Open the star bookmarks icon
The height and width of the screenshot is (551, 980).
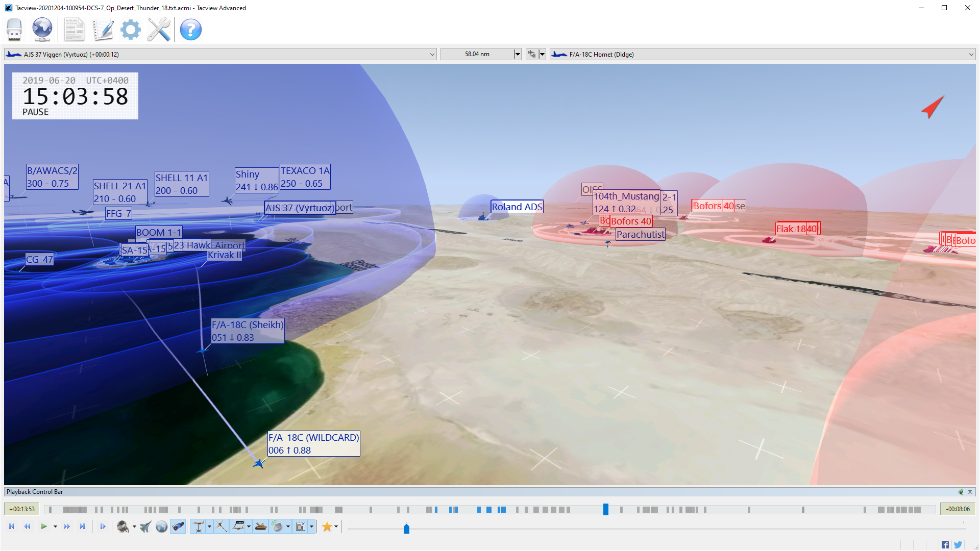pos(327,527)
